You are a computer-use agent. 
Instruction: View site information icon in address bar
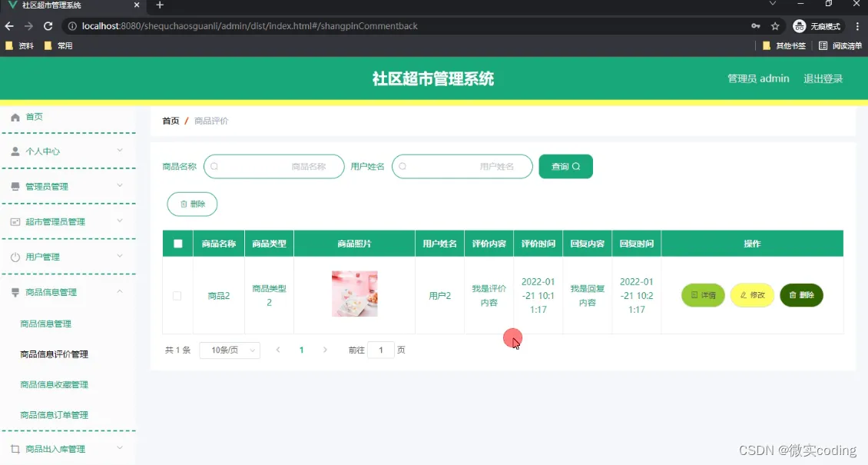coord(72,26)
